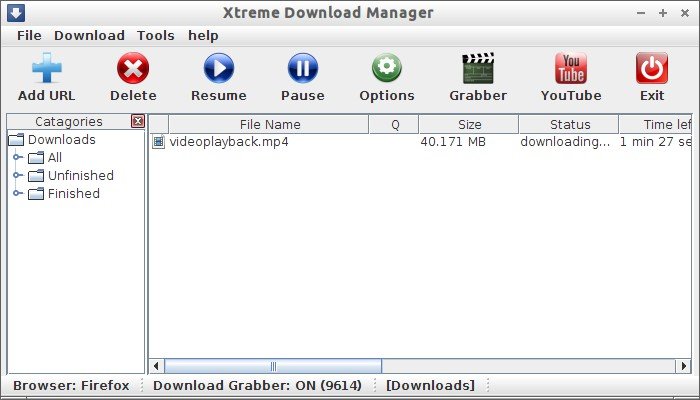Select the videoplayback.mp4 file name
Screen dimensions: 700x400
(229, 142)
